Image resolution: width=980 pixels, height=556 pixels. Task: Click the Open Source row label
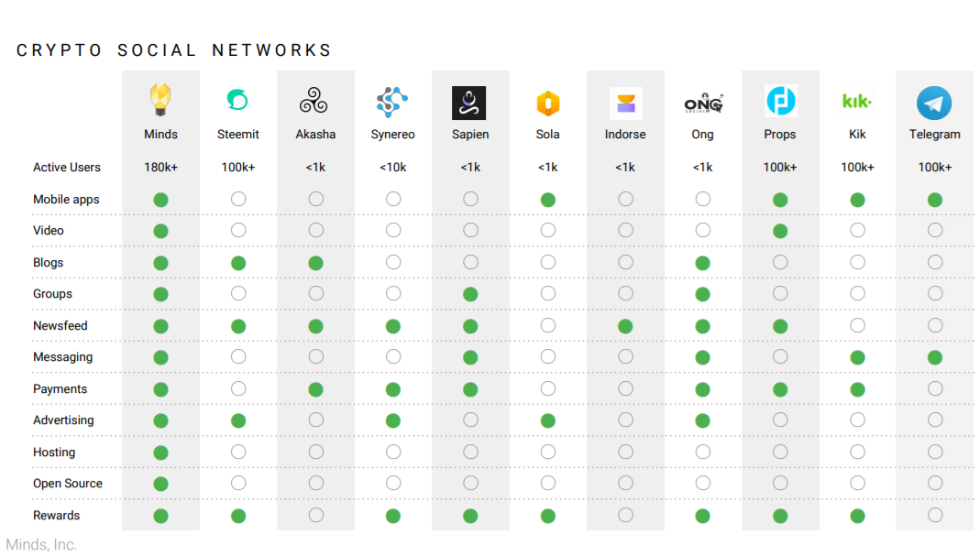click(68, 484)
